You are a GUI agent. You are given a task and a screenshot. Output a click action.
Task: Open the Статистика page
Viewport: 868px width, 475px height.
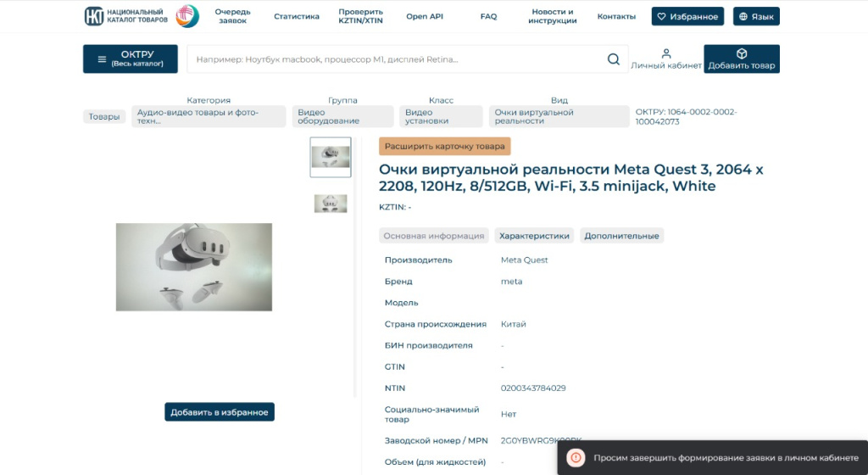coord(296,17)
